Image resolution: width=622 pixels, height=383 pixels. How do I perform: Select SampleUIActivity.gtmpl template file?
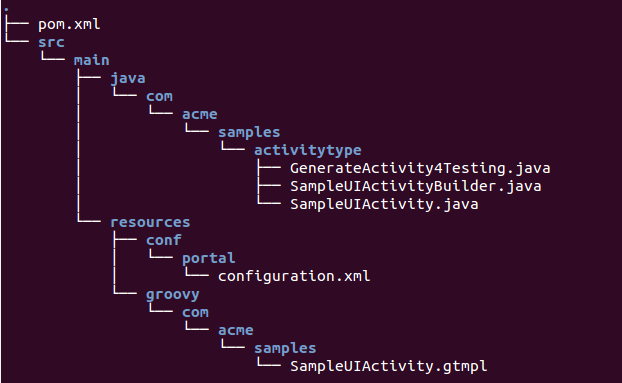[388, 366]
